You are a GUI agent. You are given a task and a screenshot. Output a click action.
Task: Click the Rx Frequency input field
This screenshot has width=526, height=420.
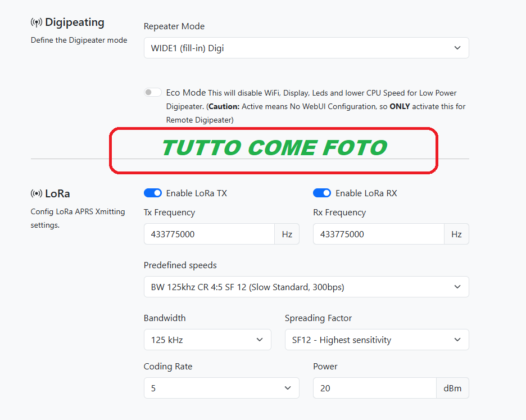click(378, 234)
